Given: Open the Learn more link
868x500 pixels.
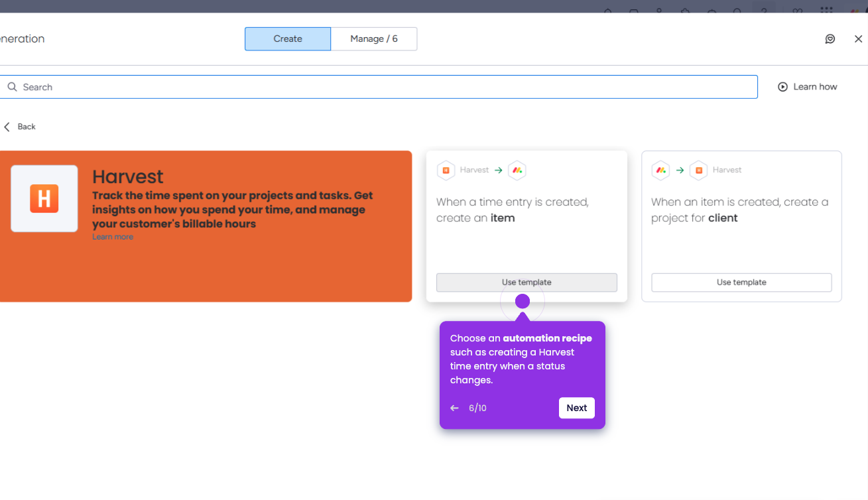Looking at the screenshot, I should (113, 237).
